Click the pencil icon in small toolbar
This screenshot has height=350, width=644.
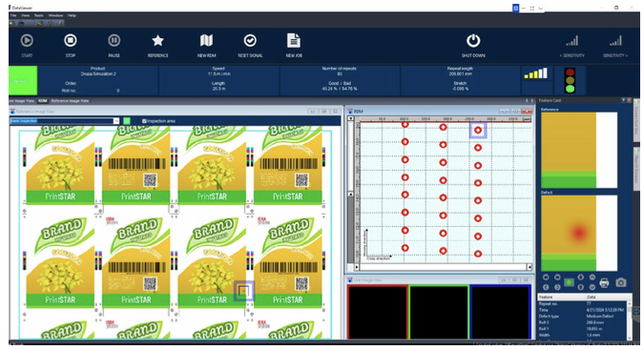60,24
